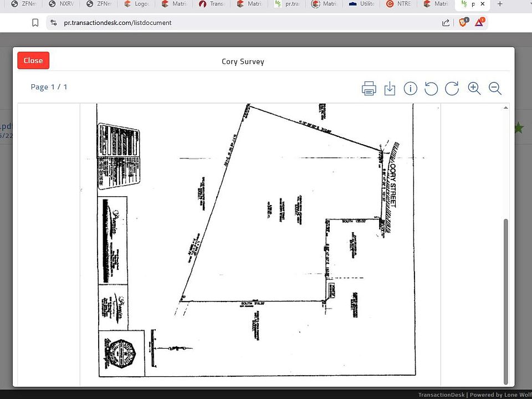
Task: Print the Cory Survey document
Action: [369, 88]
